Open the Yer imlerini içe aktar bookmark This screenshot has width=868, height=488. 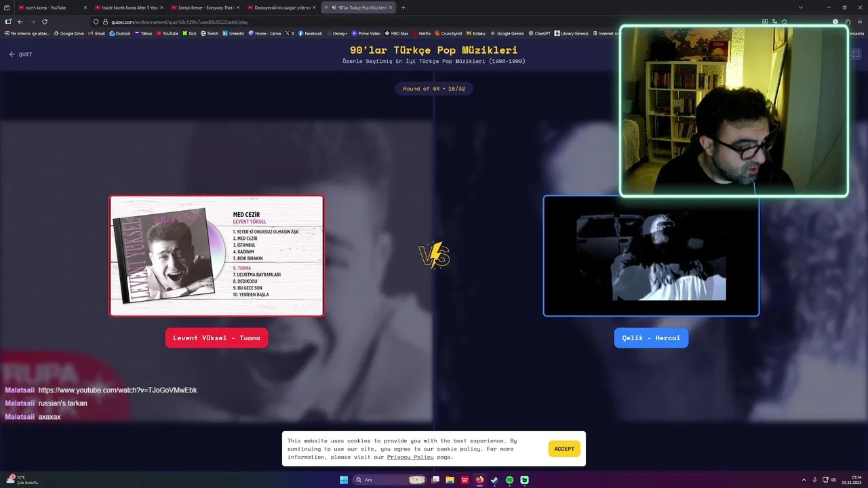[27, 33]
